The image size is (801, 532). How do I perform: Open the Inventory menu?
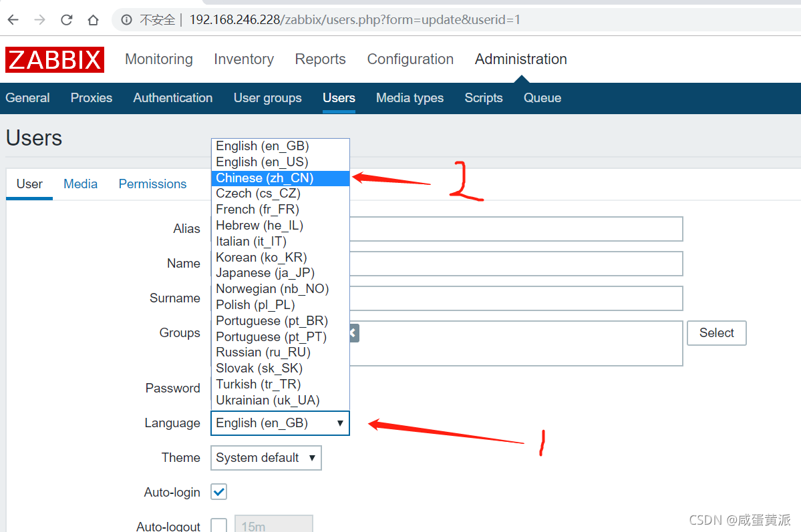click(244, 59)
